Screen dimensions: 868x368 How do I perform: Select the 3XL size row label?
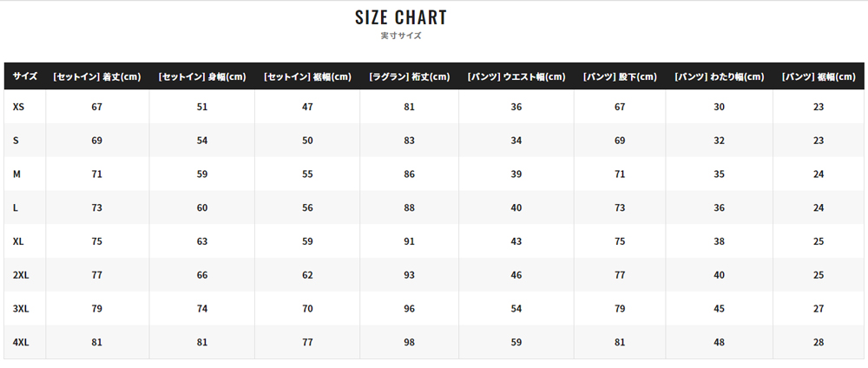[x=21, y=309]
